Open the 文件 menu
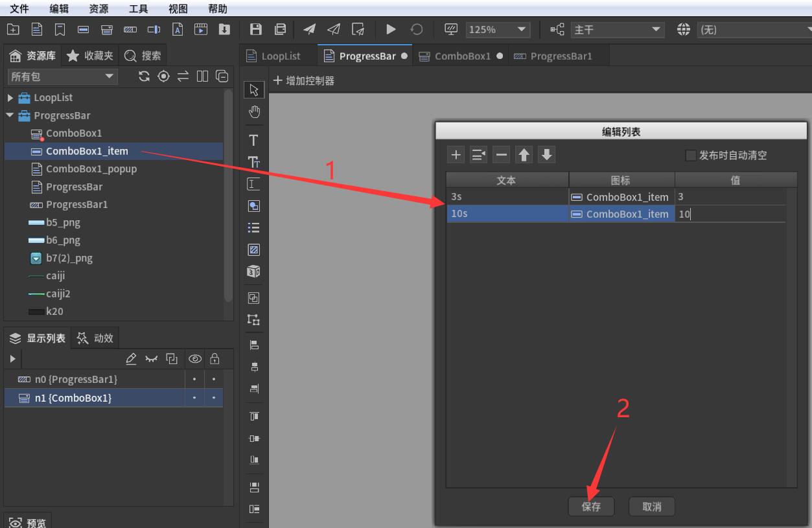 (19, 8)
